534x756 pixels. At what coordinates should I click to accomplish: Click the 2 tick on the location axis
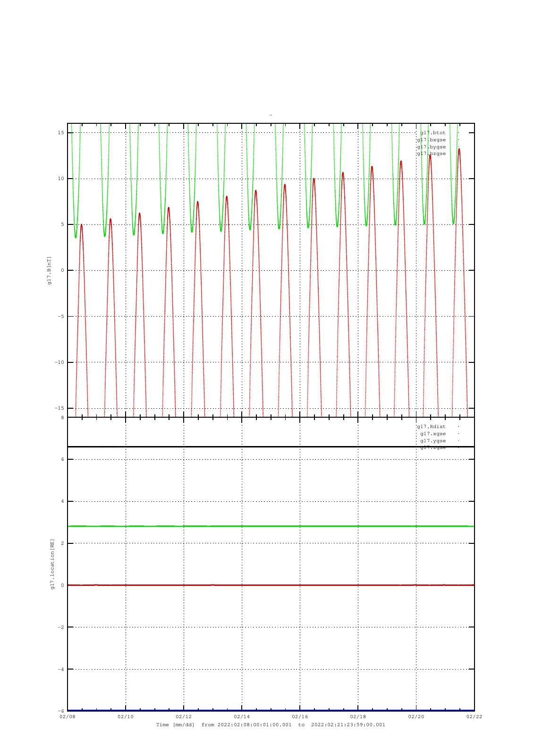tap(62, 543)
